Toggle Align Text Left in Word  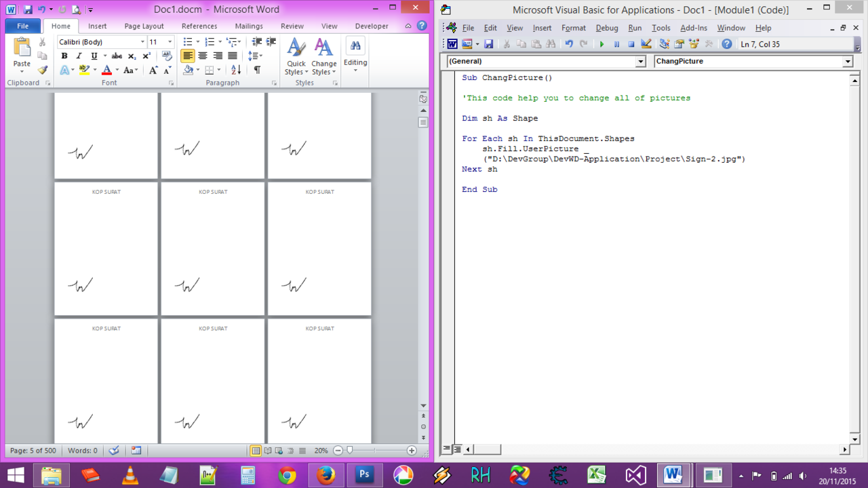[x=188, y=56]
